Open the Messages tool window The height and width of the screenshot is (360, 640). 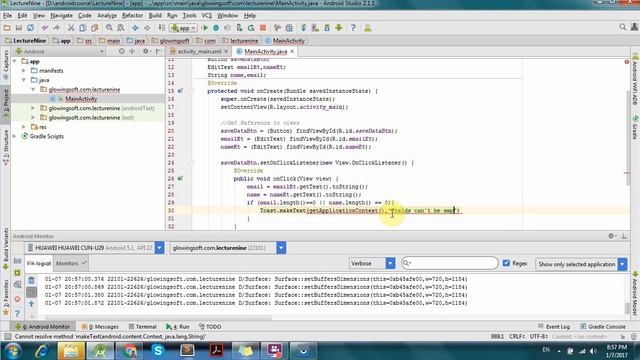click(x=100, y=327)
